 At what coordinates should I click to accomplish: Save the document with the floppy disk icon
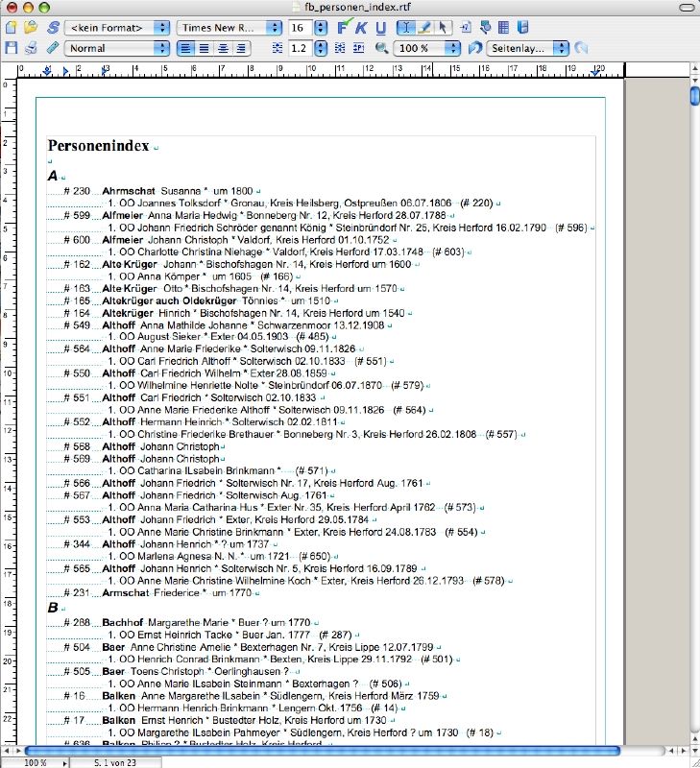pos(11,48)
